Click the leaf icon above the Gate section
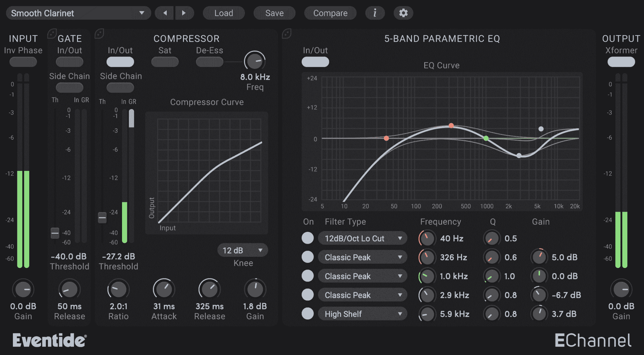 tap(51, 33)
